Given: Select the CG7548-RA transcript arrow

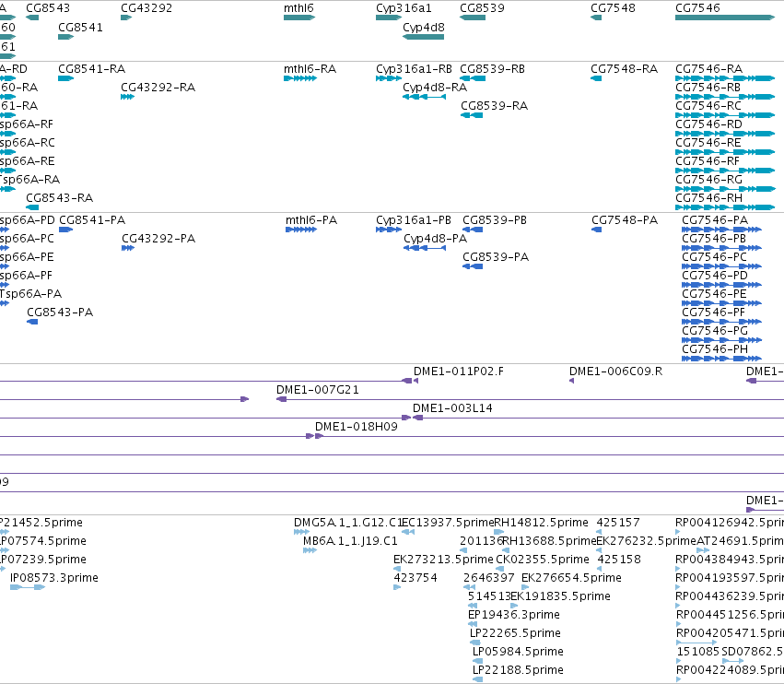Looking at the screenshot, I should click(596, 78).
